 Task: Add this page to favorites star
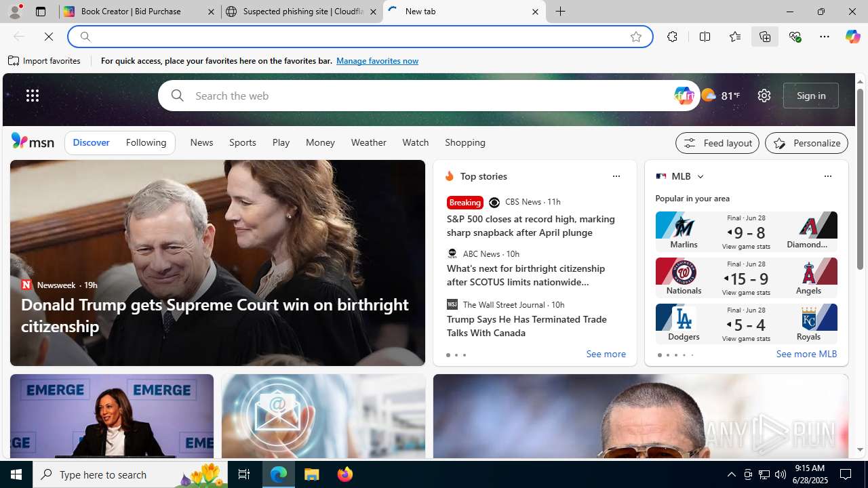coord(636,37)
